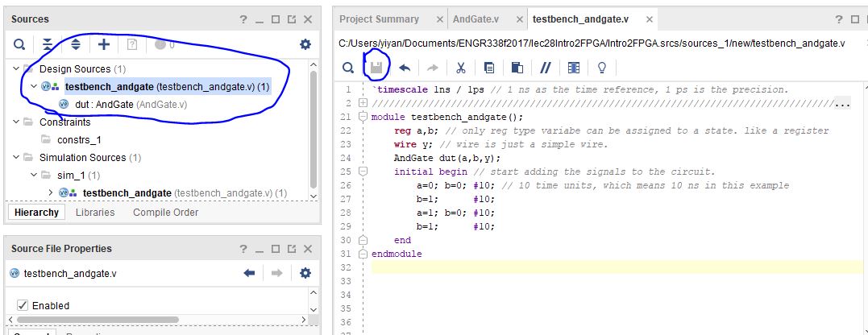Viewport: 868px width, 335px height.
Task: Click Add Sources plus icon
Action: point(103,44)
